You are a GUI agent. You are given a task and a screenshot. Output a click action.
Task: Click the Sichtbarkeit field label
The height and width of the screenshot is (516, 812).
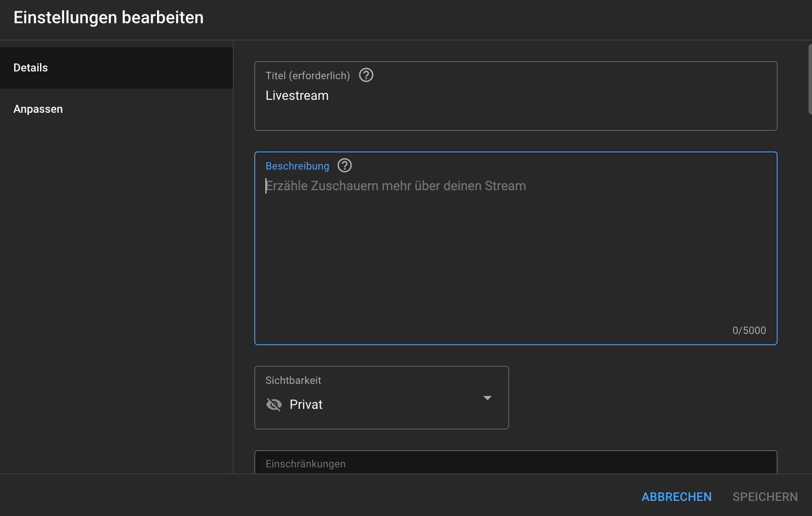pyautogui.click(x=293, y=380)
